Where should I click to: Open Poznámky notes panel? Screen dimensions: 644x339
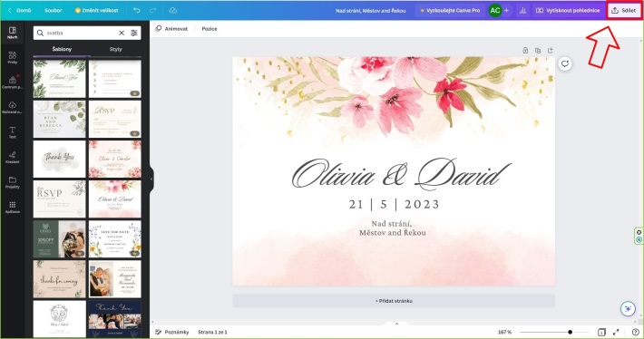coord(172,332)
